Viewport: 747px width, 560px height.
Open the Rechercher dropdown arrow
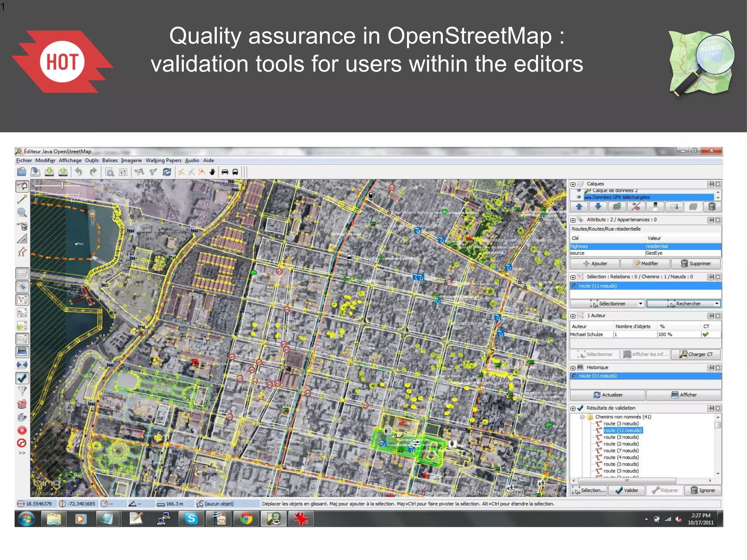(x=717, y=304)
